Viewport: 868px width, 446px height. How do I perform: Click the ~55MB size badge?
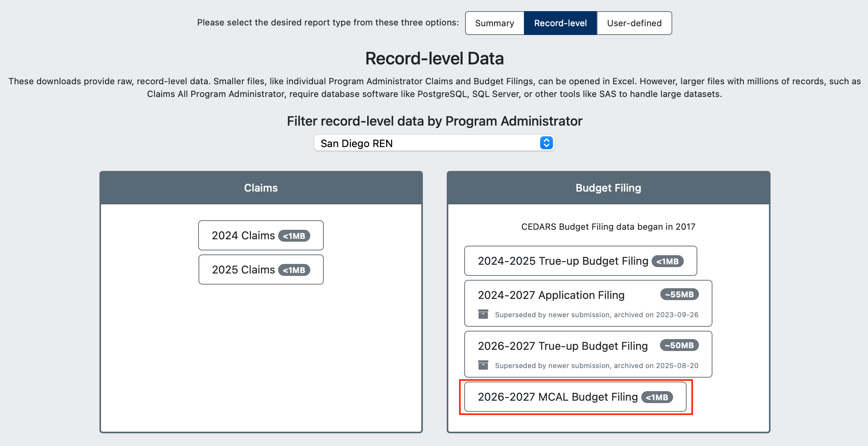[679, 295]
